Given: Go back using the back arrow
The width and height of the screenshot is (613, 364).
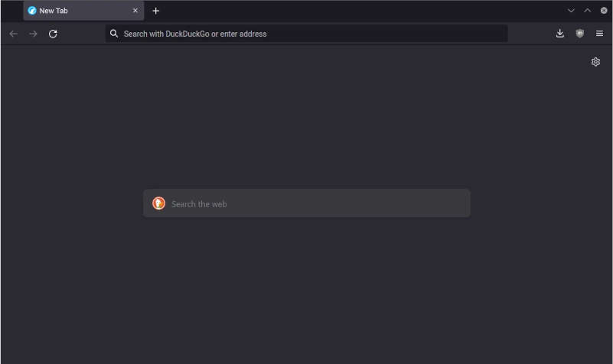Looking at the screenshot, I should tap(13, 34).
